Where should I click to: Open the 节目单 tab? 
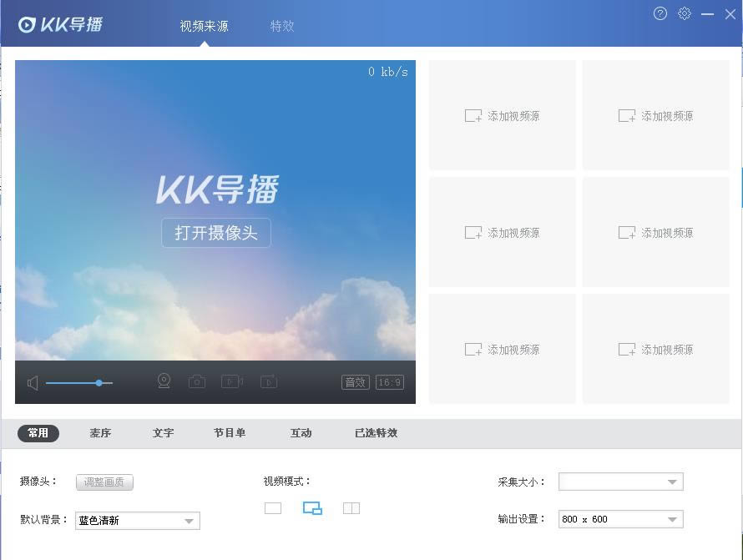click(230, 433)
